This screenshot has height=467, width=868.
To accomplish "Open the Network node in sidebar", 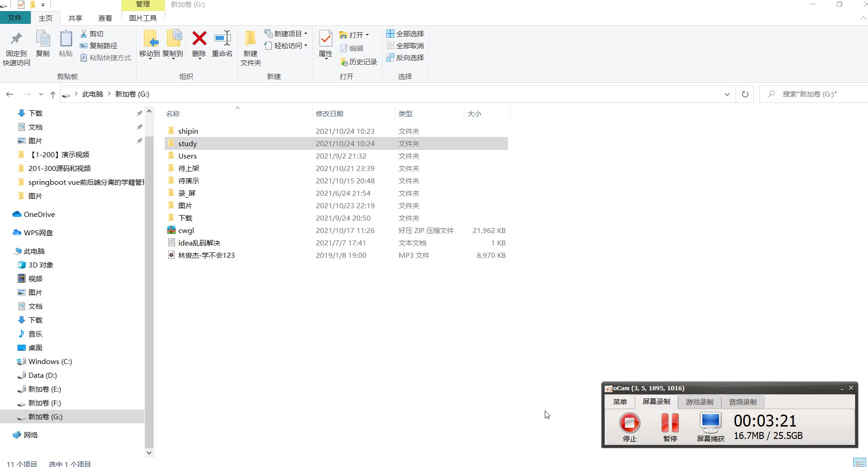I will tap(26, 435).
